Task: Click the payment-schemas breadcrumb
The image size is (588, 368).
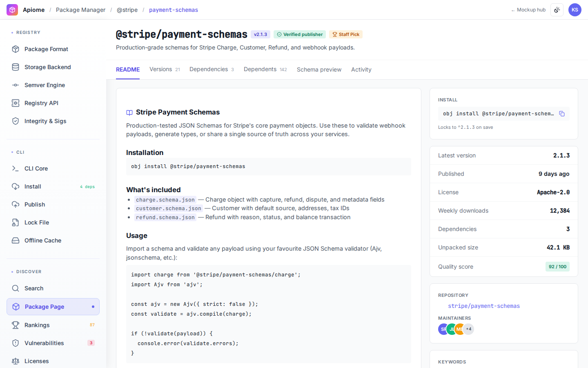Action: (174, 10)
